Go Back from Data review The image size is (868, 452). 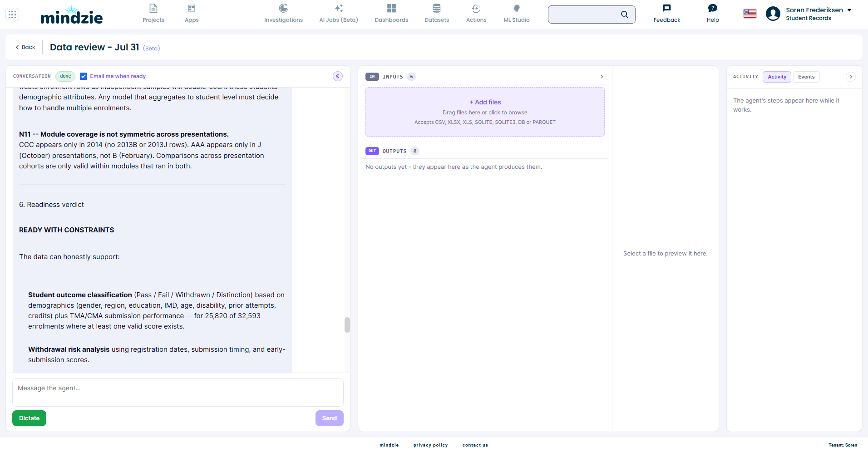(x=25, y=47)
